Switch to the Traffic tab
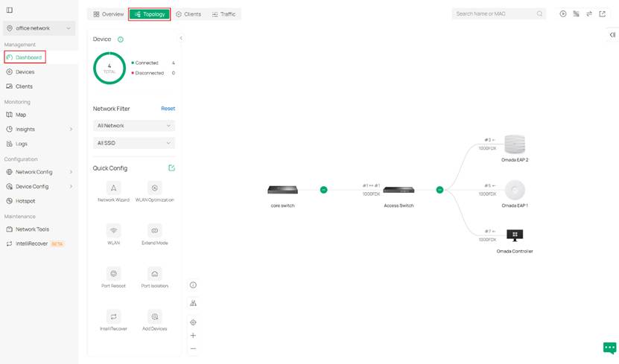 tap(223, 14)
